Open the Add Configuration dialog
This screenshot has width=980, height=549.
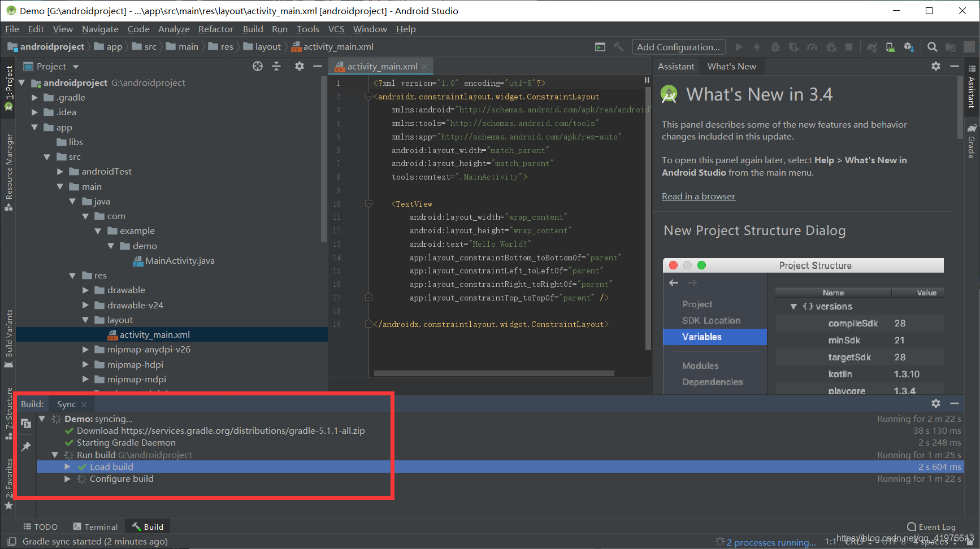[x=678, y=47]
